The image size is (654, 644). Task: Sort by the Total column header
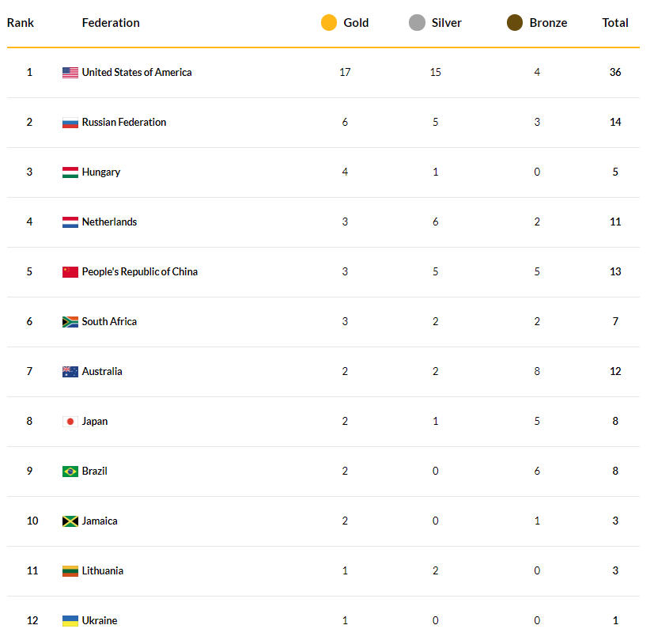pos(615,23)
